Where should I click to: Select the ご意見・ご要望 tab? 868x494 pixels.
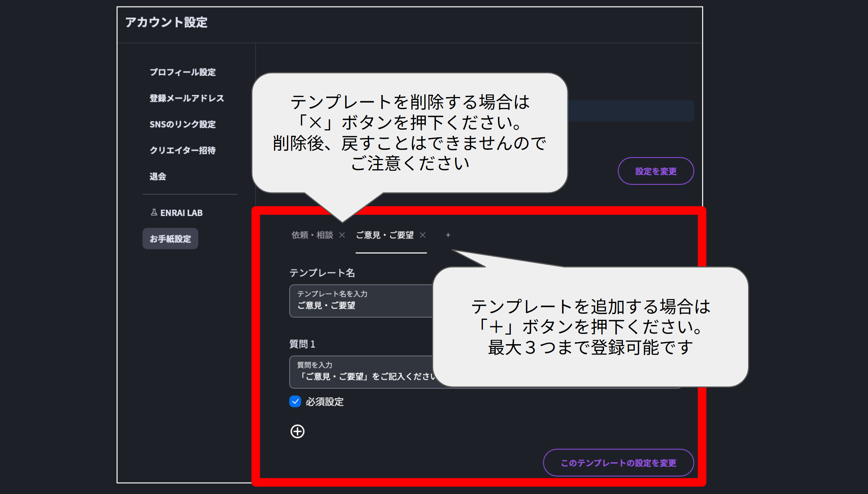384,235
